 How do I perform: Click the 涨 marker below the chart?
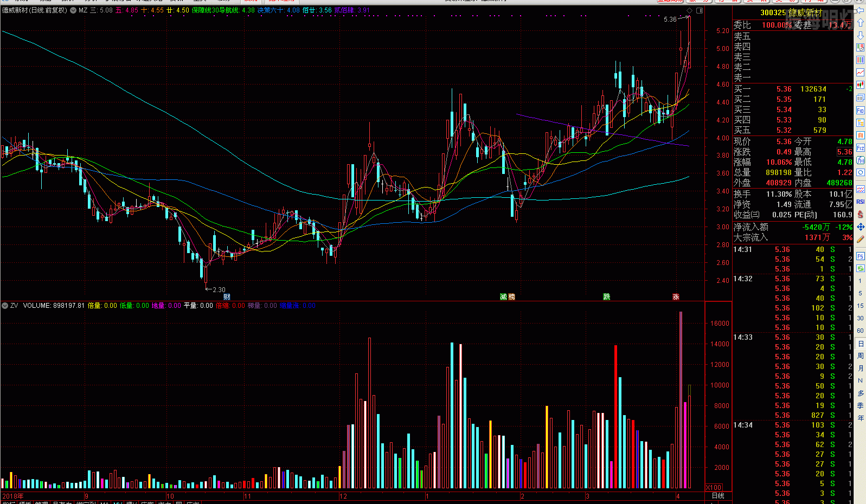(x=676, y=297)
